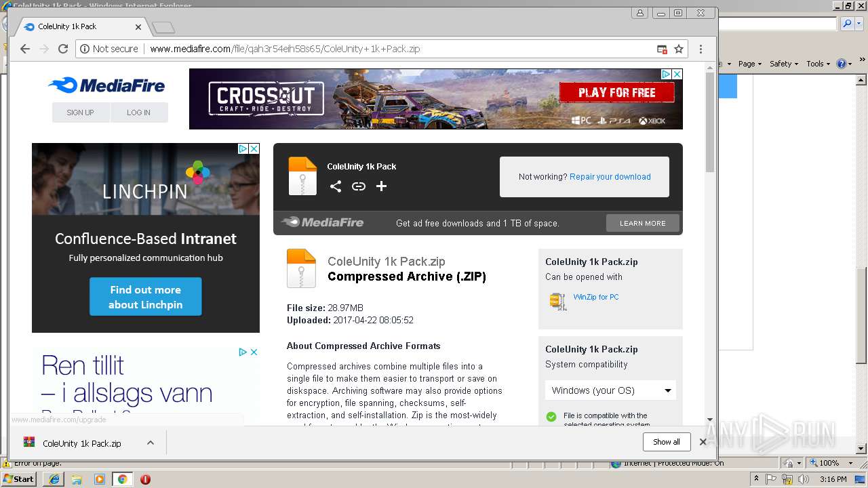
Task: Click the MediaFire logo
Action: click(x=106, y=85)
